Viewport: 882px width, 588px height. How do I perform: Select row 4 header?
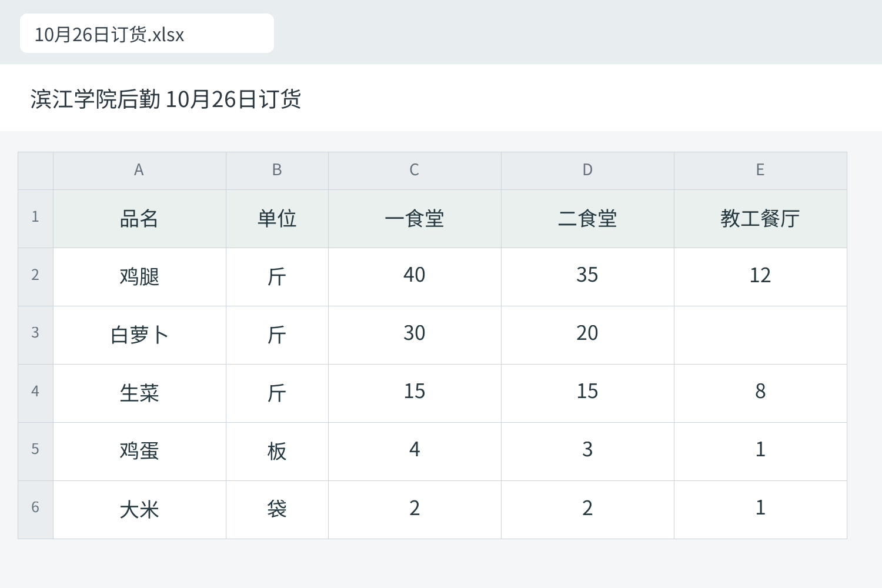click(x=35, y=393)
